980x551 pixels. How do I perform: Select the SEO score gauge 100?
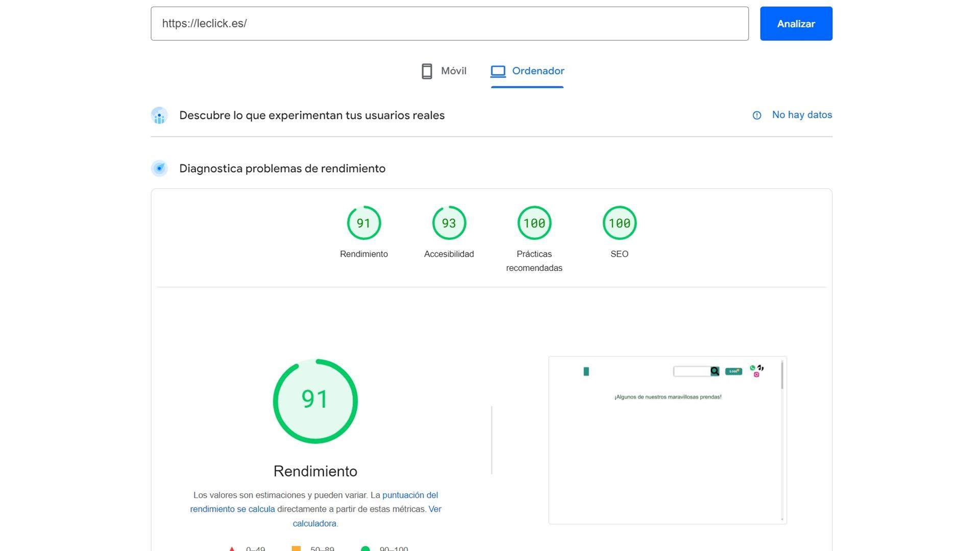pos(620,223)
